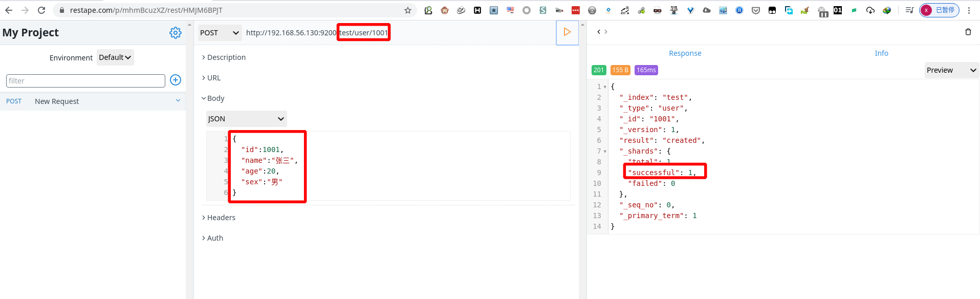Image resolution: width=980 pixels, height=299 pixels.
Task: Open the Pocket save extension
Action: (x=756, y=10)
